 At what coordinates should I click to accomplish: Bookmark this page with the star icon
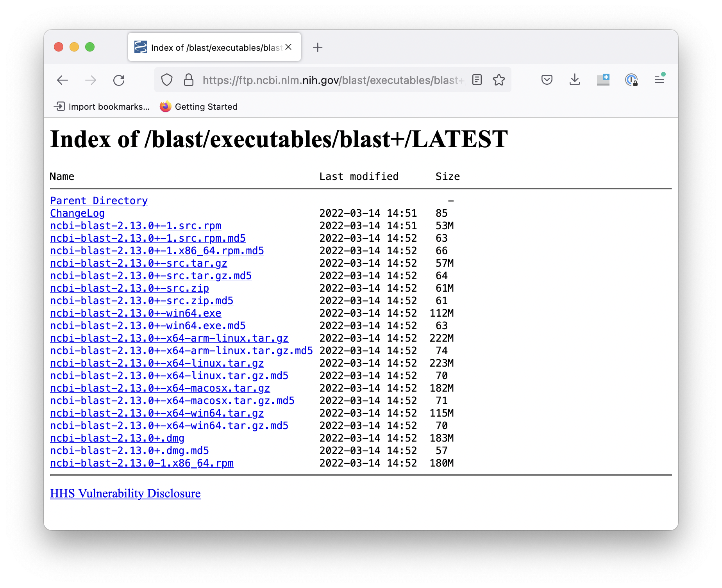499,80
